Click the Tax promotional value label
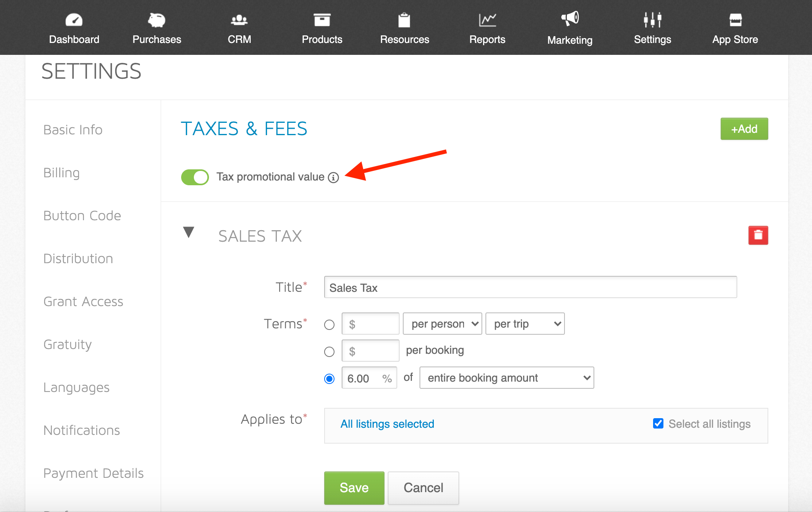The height and width of the screenshot is (512, 812). point(271,177)
